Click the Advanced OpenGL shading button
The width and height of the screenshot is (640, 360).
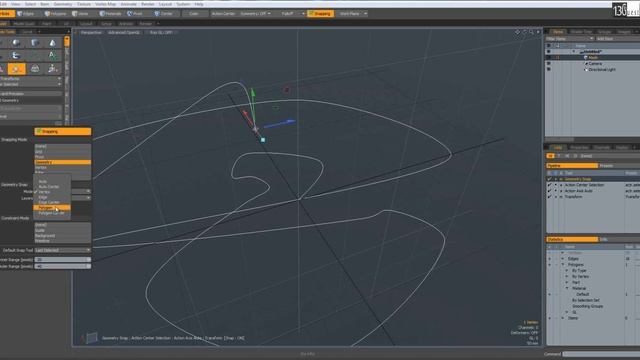coord(124,32)
